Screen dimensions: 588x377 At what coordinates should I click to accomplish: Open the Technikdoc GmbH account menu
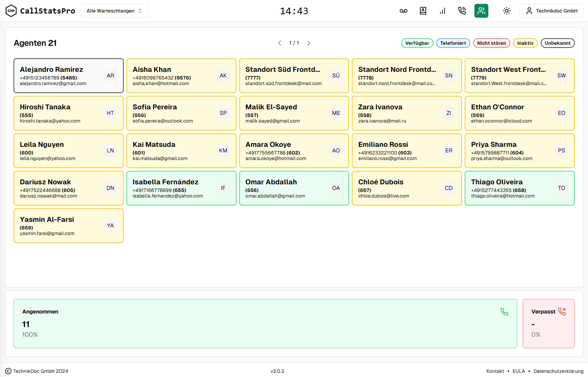(x=551, y=11)
